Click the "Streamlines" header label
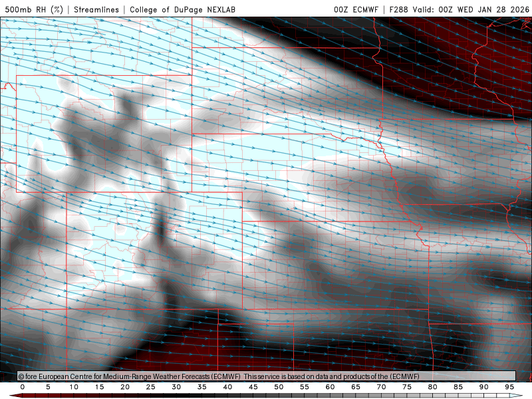 pyautogui.click(x=96, y=9)
